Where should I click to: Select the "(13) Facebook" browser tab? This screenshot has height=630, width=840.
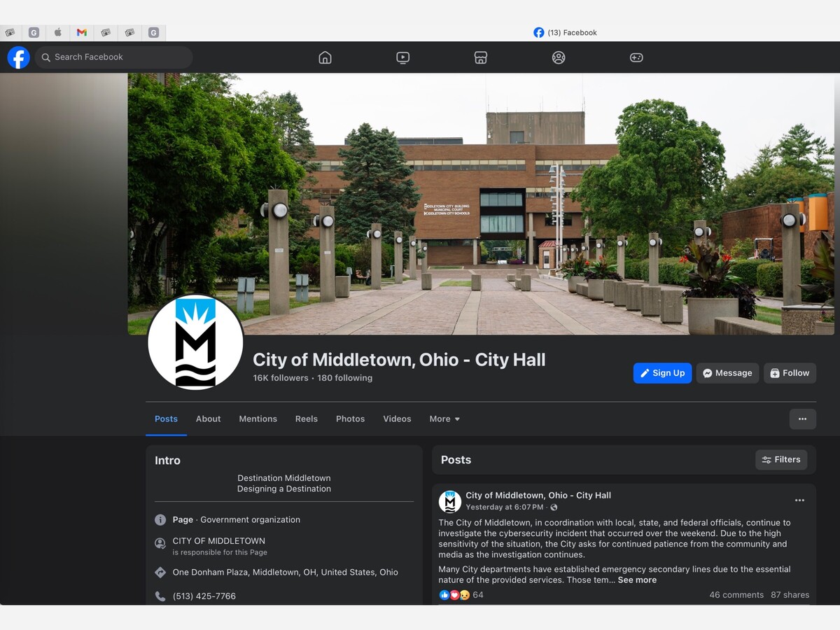[565, 32]
